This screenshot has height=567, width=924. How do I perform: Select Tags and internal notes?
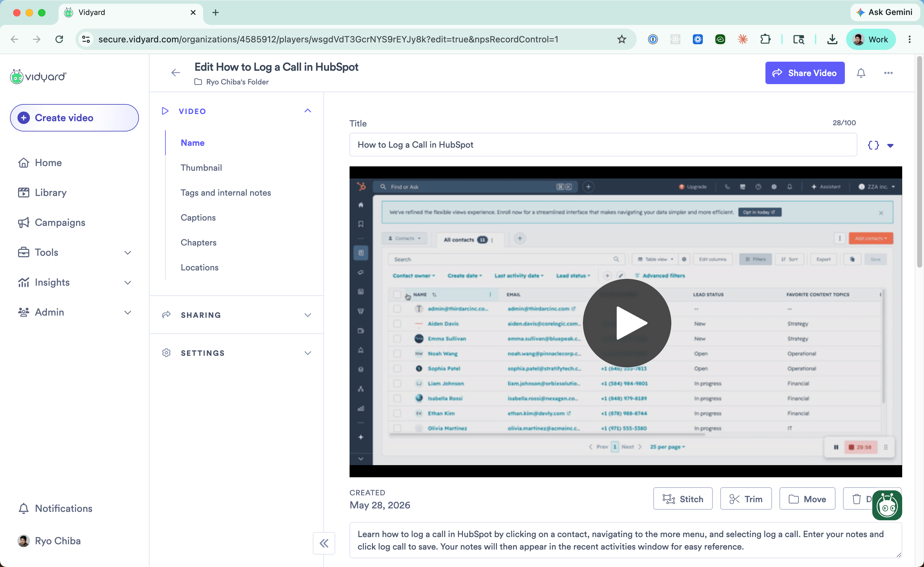click(x=226, y=193)
